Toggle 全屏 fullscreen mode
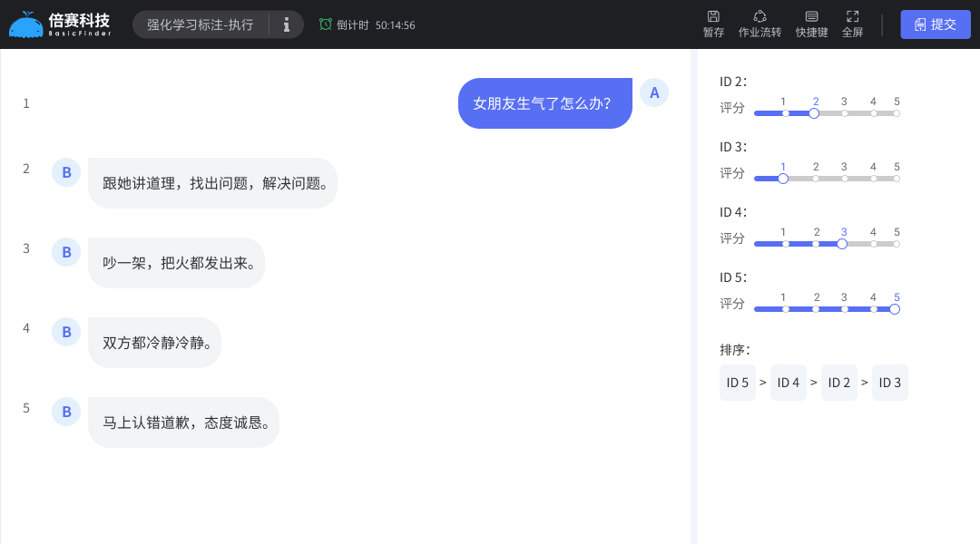Image resolution: width=980 pixels, height=544 pixels. pyautogui.click(x=852, y=24)
